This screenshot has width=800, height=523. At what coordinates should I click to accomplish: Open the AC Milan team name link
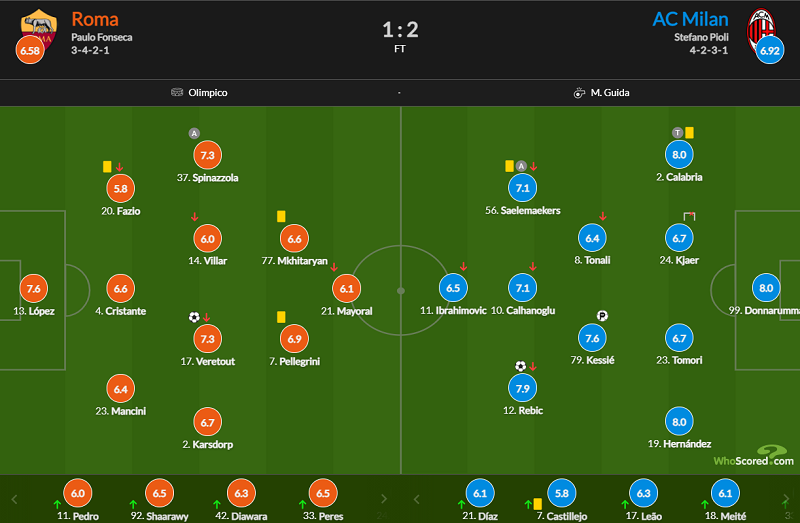(x=690, y=19)
